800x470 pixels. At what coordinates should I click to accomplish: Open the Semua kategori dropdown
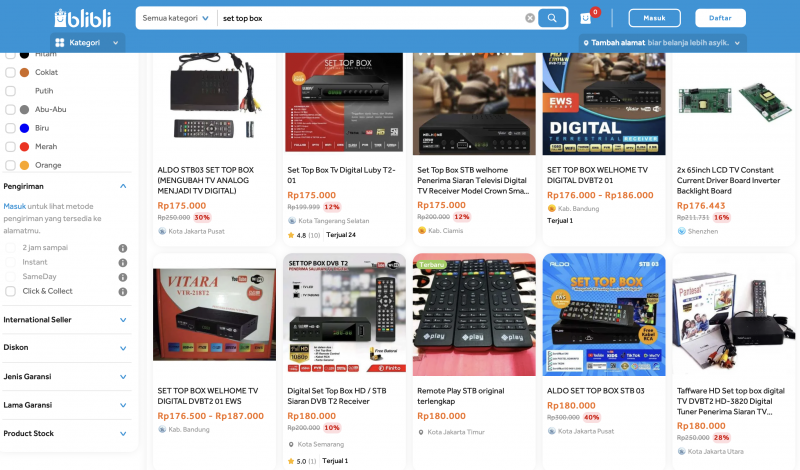[176, 18]
